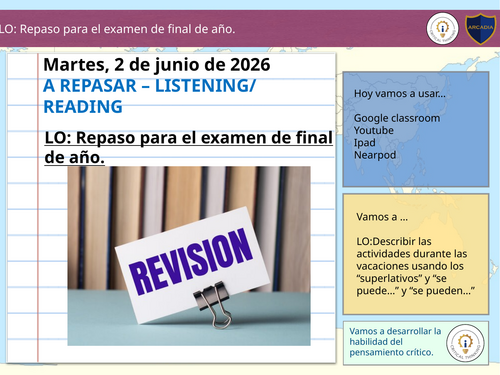Click Nearpod in the tools list
This screenshot has width=500, height=375.
pos(375,155)
